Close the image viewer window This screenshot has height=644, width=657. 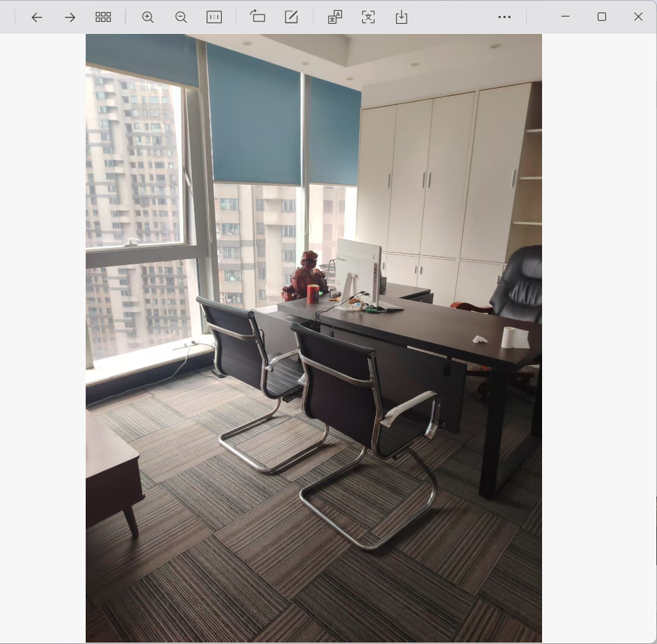pyautogui.click(x=638, y=17)
